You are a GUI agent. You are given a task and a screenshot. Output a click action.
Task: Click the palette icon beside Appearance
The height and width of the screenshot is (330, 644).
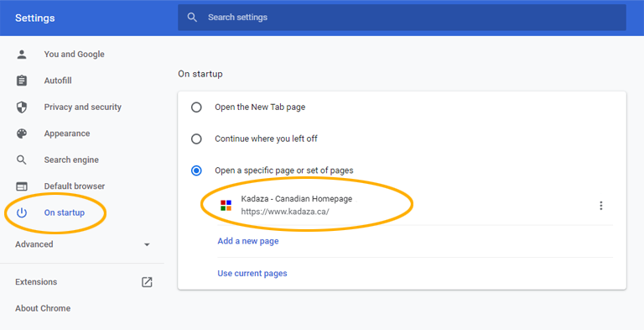coord(22,134)
